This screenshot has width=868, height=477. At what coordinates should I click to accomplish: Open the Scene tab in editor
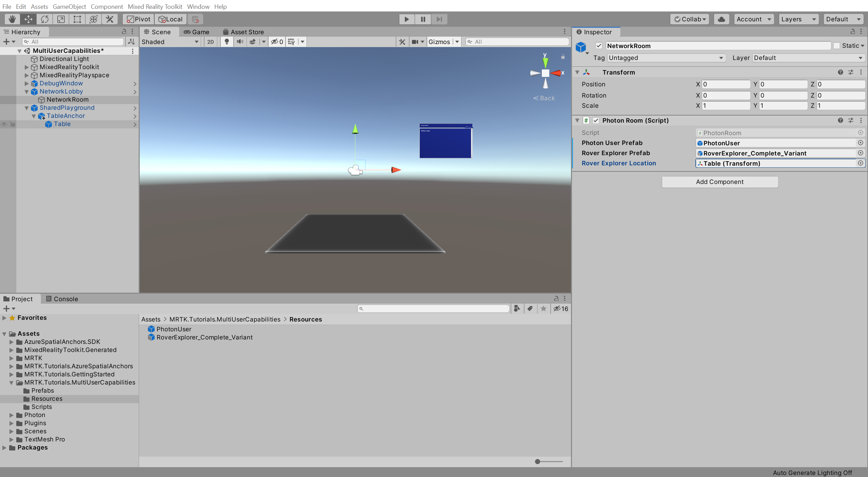158,32
